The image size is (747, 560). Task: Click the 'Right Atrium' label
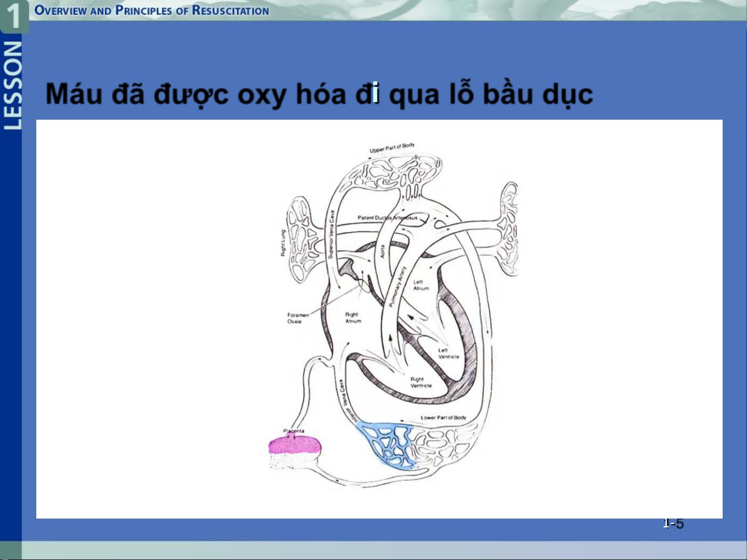click(353, 318)
